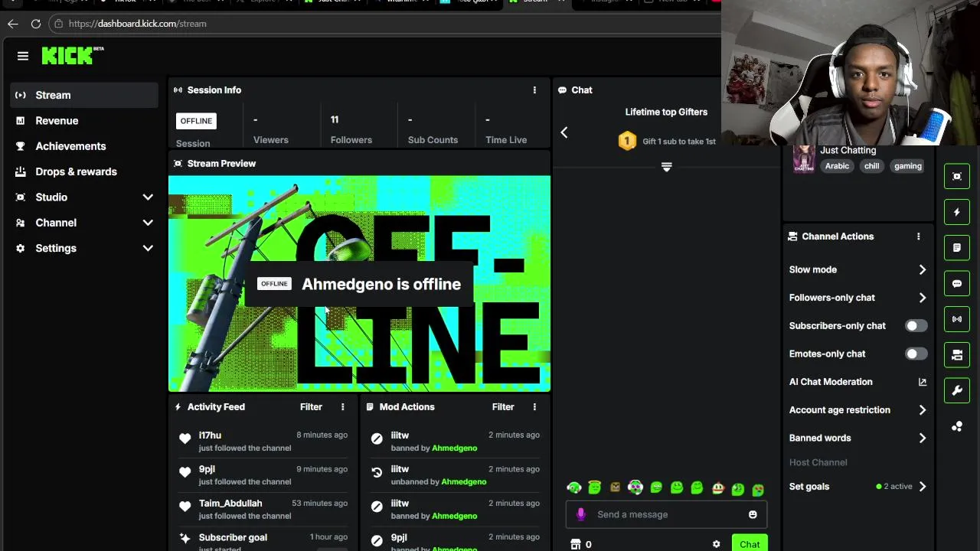Click the channel actions camera icon in right rail
980x551 pixels.
pos(957,355)
